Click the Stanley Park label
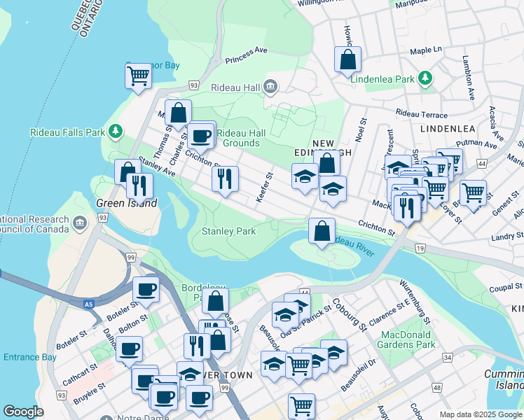 (x=228, y=231)
